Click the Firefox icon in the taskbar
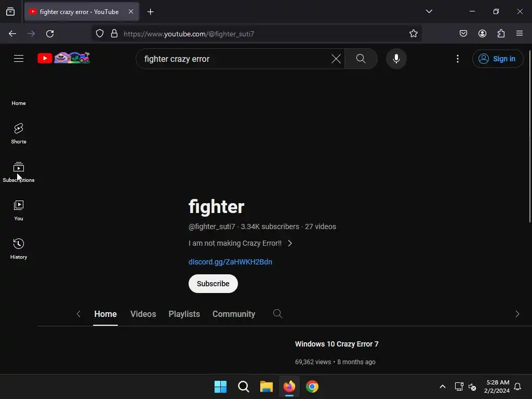This screenshot has width=532, height=399. (x=289, y=387)
